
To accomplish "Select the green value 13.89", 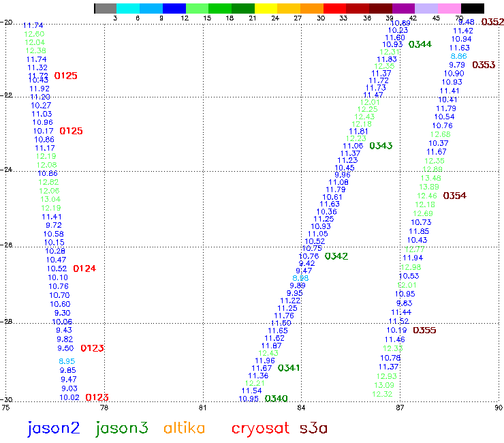I will click(429, 187).
